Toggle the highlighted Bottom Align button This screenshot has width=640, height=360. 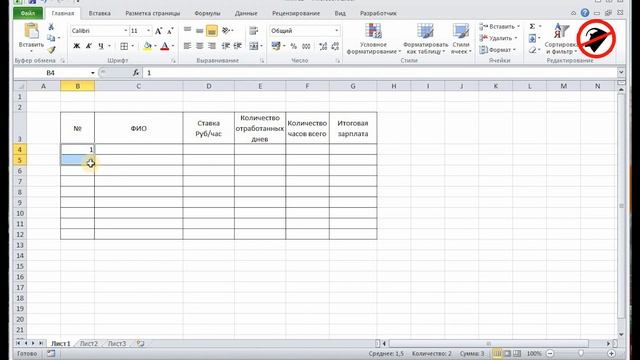click(x=212, y=31)
